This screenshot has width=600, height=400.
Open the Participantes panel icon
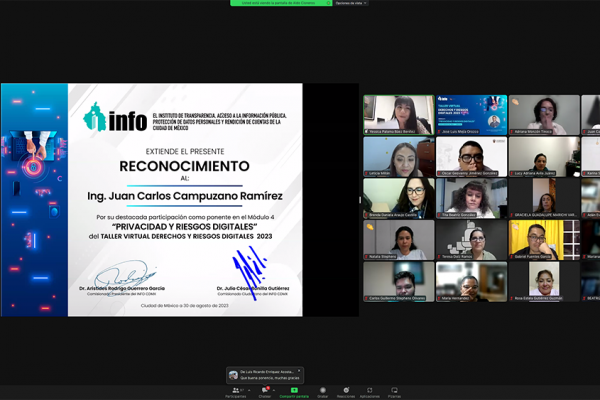pyautogui.click(x=236, y=390)
